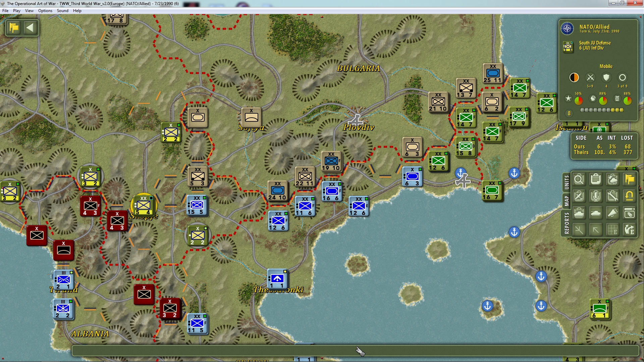Click the double yellow flags button in the reports grid
This screenshot has height=362, width=644.
[629, 179]
